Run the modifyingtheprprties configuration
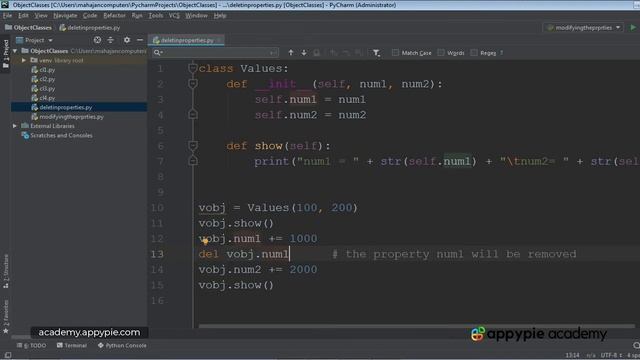Image resolution: width=640 pixels, height=360 pixels. [633, 27]
